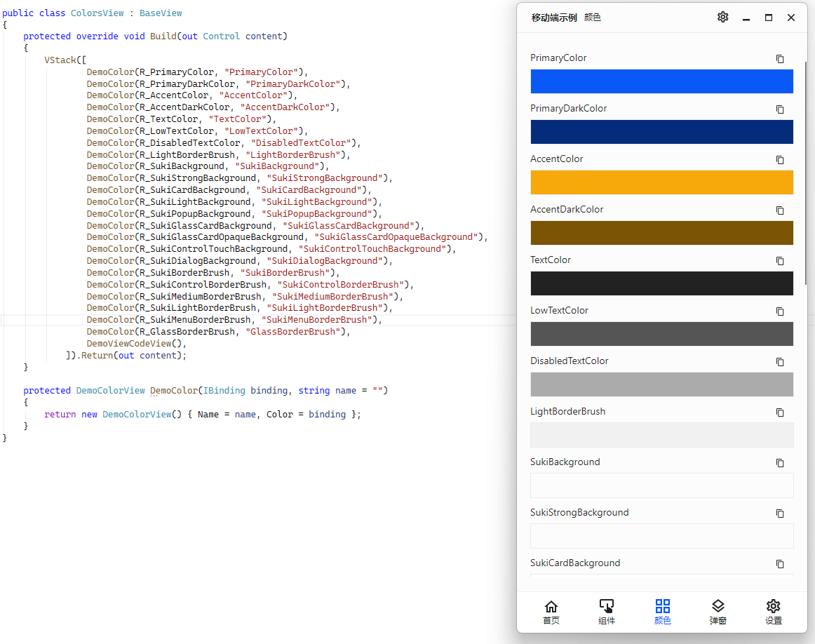This screenshot has height=644, width=815.
Task: Switch to the 组件 components tab
Action: (607, 612)
